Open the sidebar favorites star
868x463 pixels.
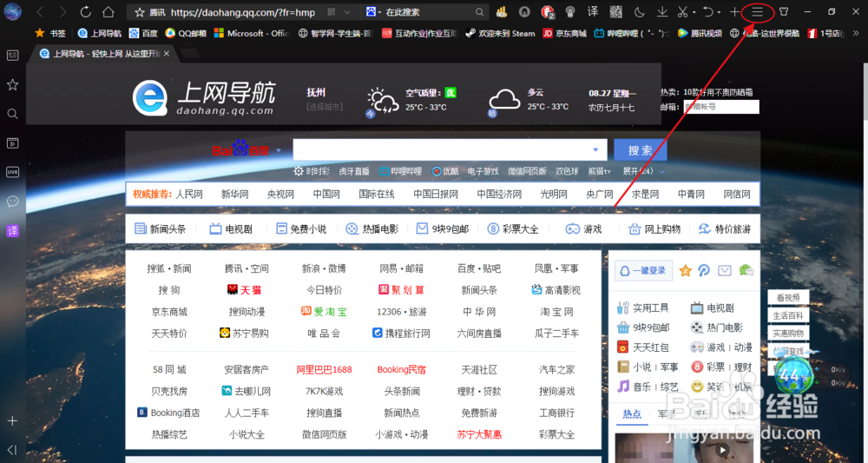click(12, 84)
